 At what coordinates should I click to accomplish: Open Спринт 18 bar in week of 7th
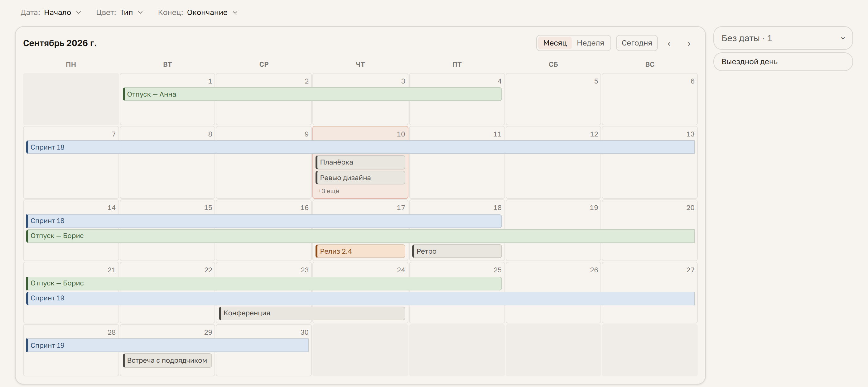coord(360,147)
